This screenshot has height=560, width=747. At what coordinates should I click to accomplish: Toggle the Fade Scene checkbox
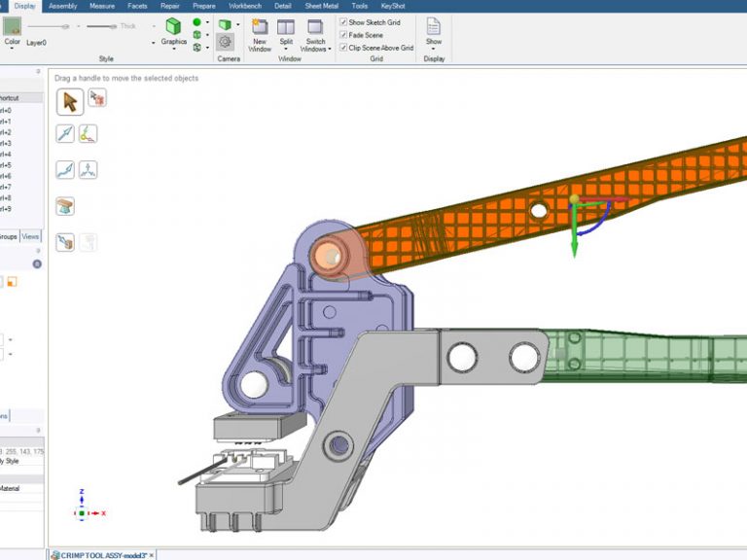(x=343, y=35)
